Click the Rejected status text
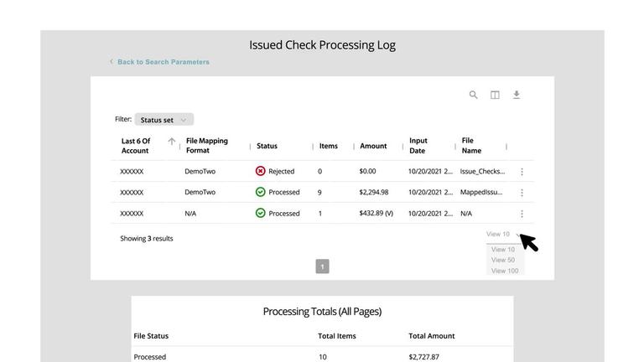644x362 pixels. click(282, 171)
